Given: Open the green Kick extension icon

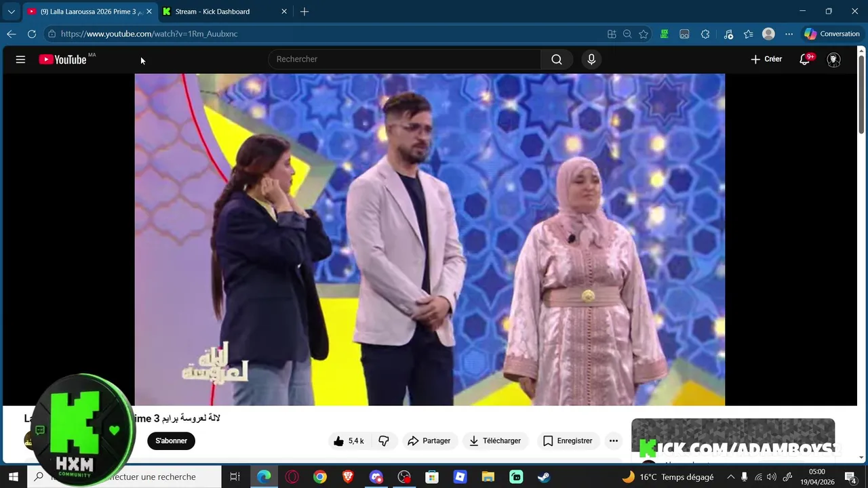Looking at the screenshot, I should coord(664,34).
